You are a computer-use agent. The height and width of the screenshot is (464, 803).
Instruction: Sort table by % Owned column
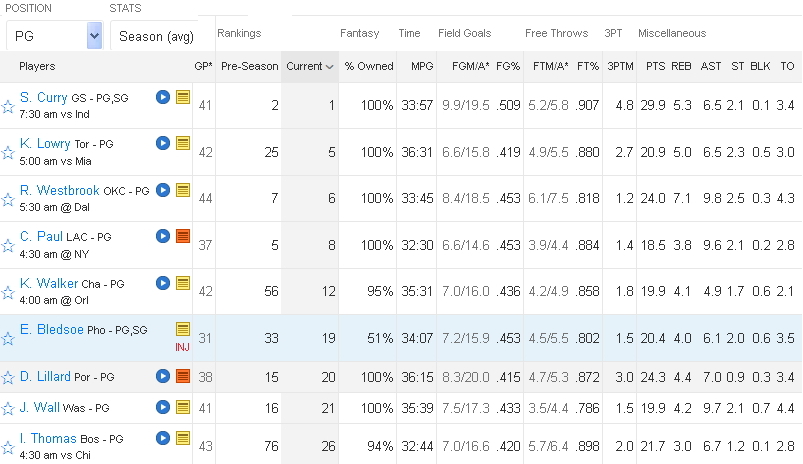pos(369,67)
